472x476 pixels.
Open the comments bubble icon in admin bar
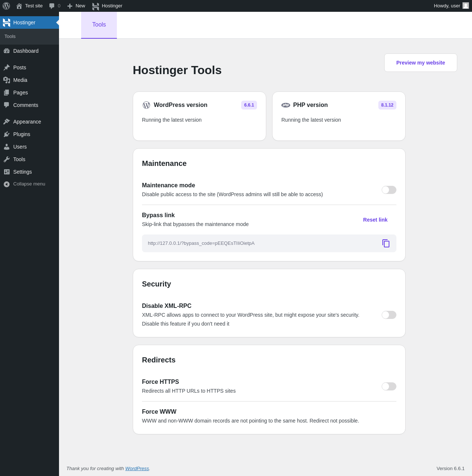pos(52,6)
